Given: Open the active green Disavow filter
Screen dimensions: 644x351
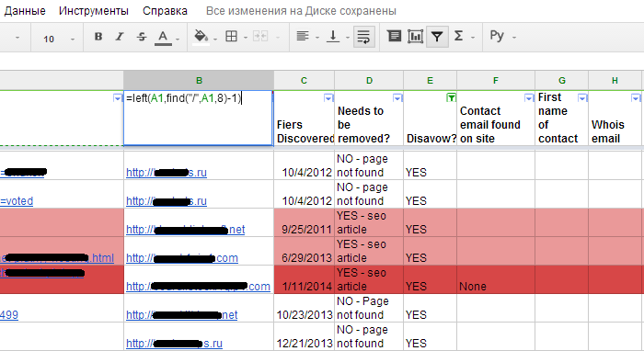Looking at the screenshot, I should tap(451, 97).
